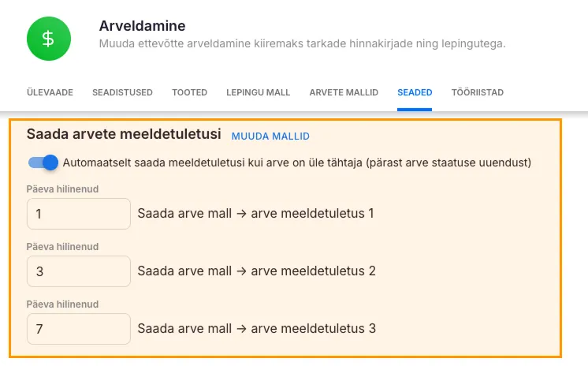Open the ÜLEVAADE tab
Screen dimensions: 588x366
click(x=50, y=92)
